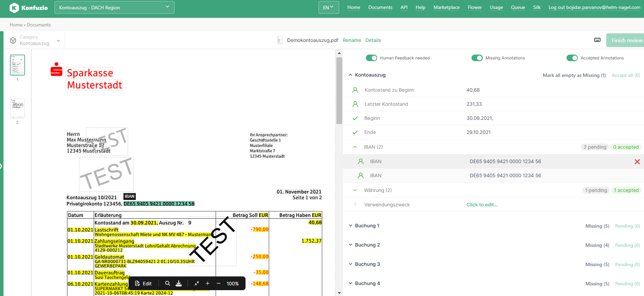Open the document Details link
Image resolution: width=644 pixels, height=296 pixels.
coord(373,40)
